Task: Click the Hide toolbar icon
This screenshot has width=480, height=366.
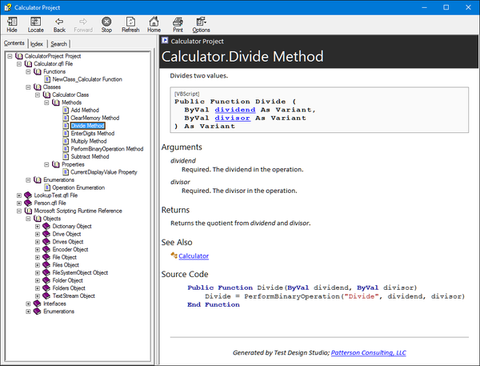Action: [x=12, y=25]
